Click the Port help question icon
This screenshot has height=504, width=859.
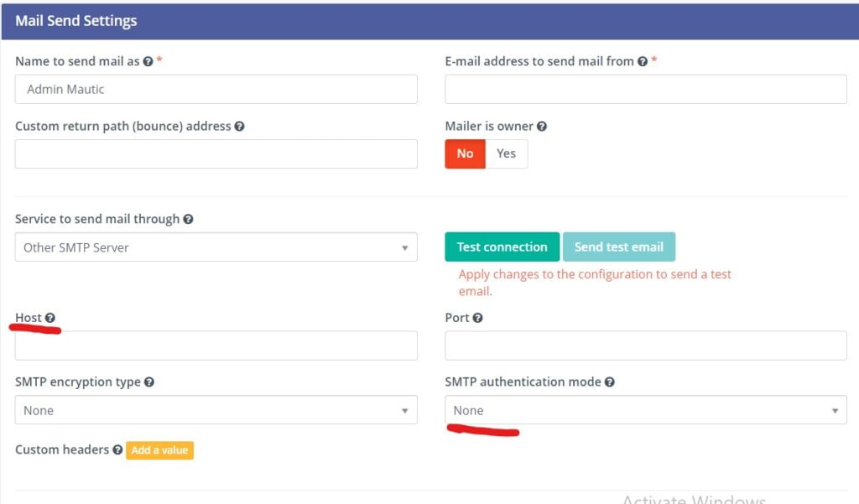point(477,318)
